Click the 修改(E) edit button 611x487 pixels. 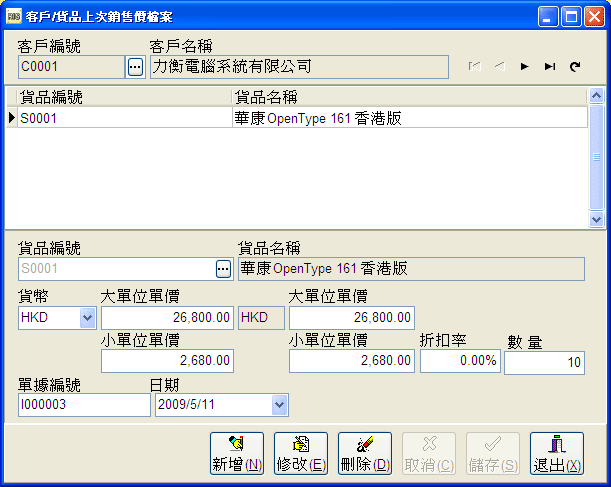[x=301, y=453]
